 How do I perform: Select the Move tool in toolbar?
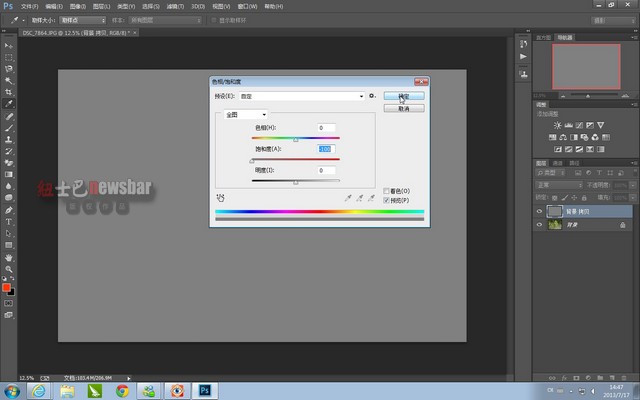[x=9, y=46]
